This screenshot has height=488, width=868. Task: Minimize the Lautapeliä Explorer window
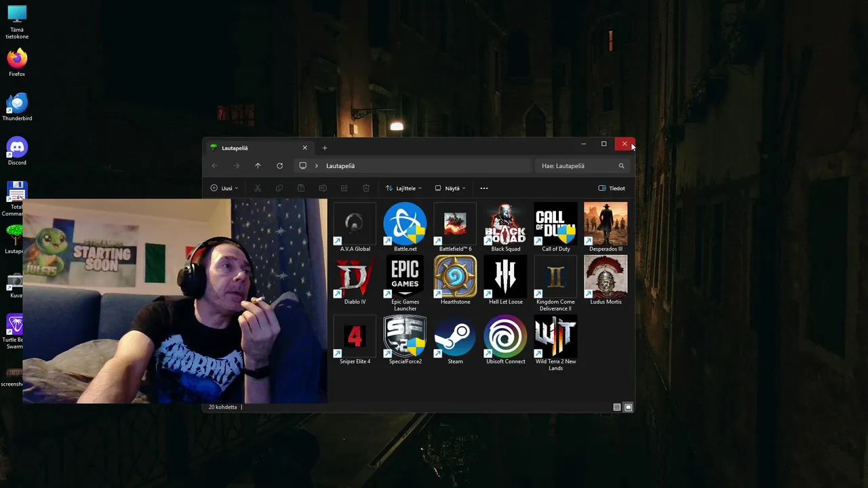(x=583, y=144)
